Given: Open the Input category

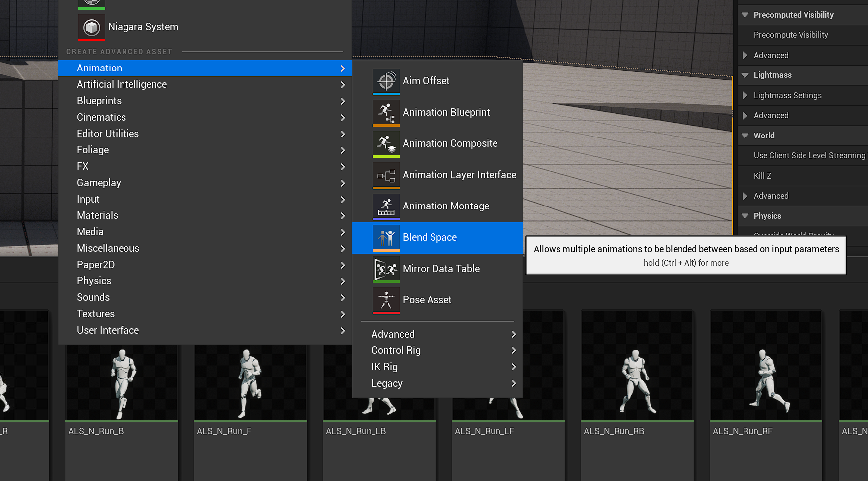Looking at the screenshot, I should pos(205,199).
